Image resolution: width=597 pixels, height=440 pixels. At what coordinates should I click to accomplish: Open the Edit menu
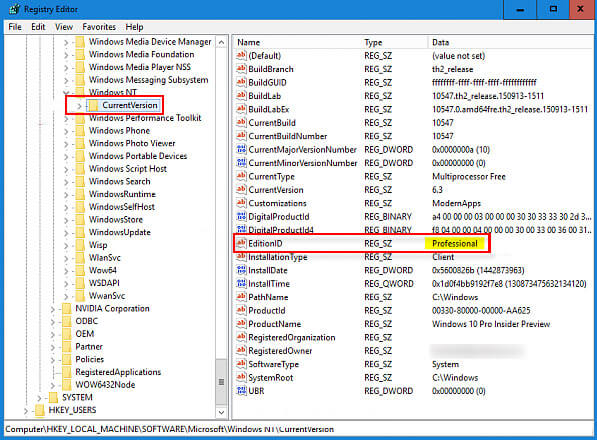pyautogui.click(x=38, y=27)
